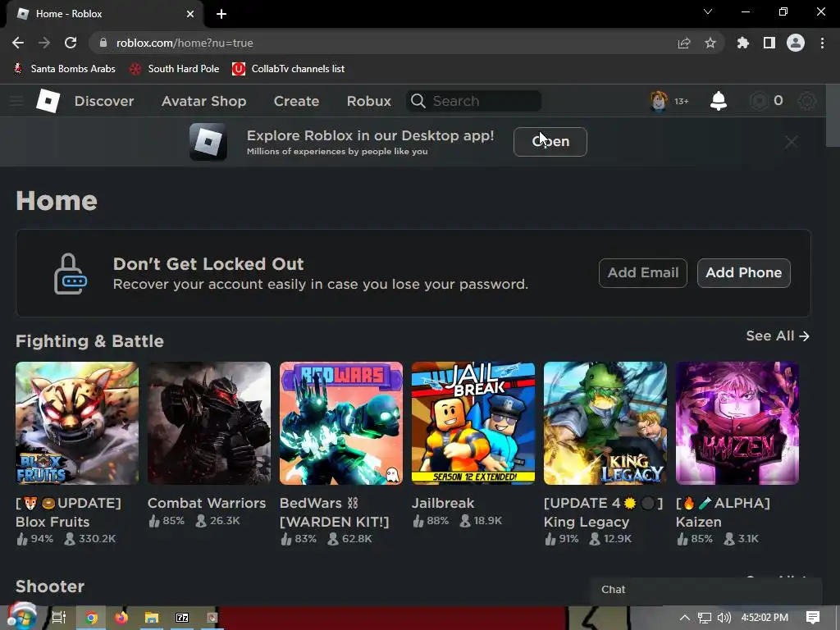Open BedWars game thumbnail
Viewport: 840px width, 630px height.
[x=341, y=423]
